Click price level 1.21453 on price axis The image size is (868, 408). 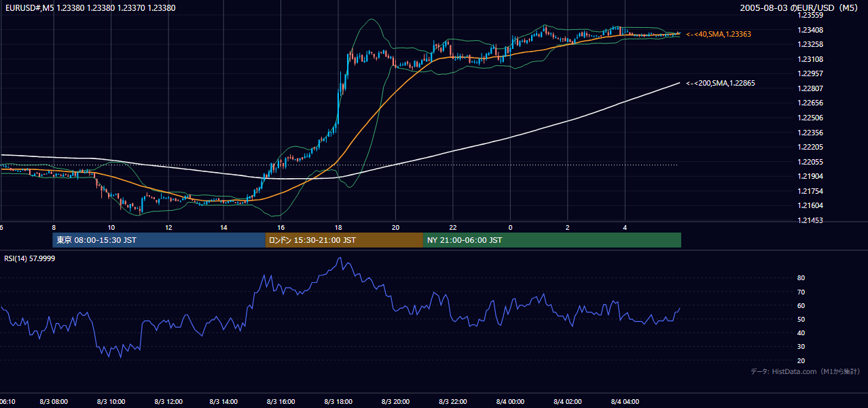[810, 220]
